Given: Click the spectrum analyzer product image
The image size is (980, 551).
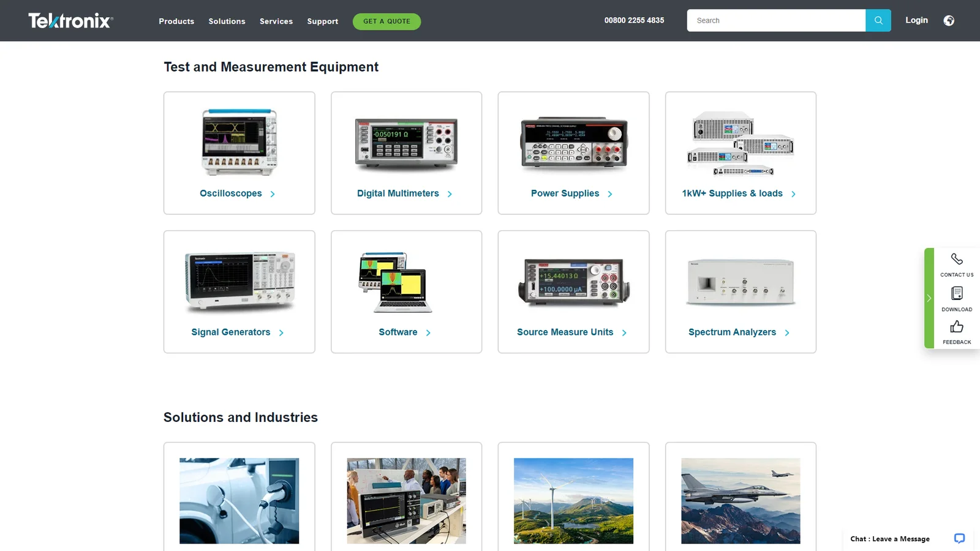Looking at the screenshot, I should click(741, 282).
